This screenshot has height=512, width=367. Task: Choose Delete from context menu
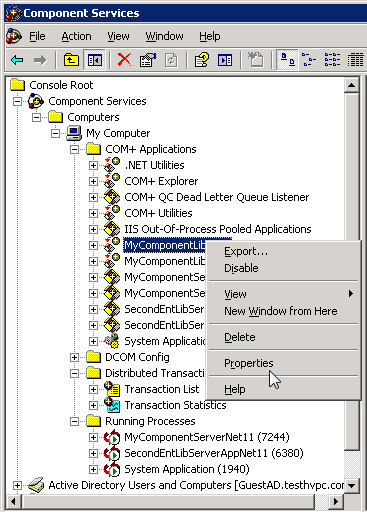(283, 337)
